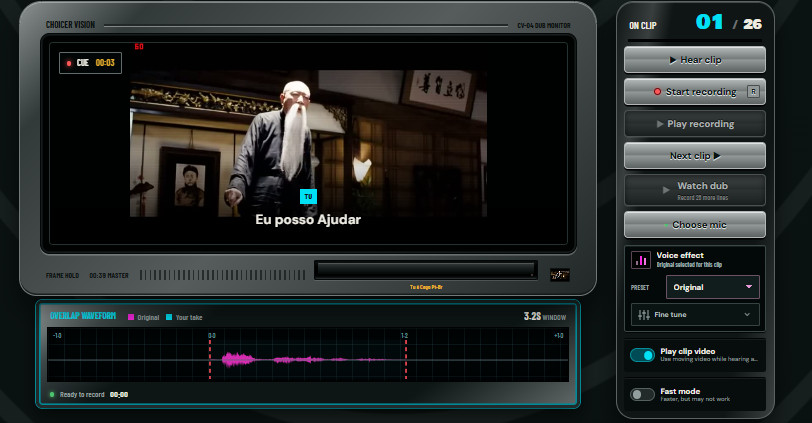812x423 pixels.
Task: Click the TU speaker tag on video
Action: click(x=308, y=196)
